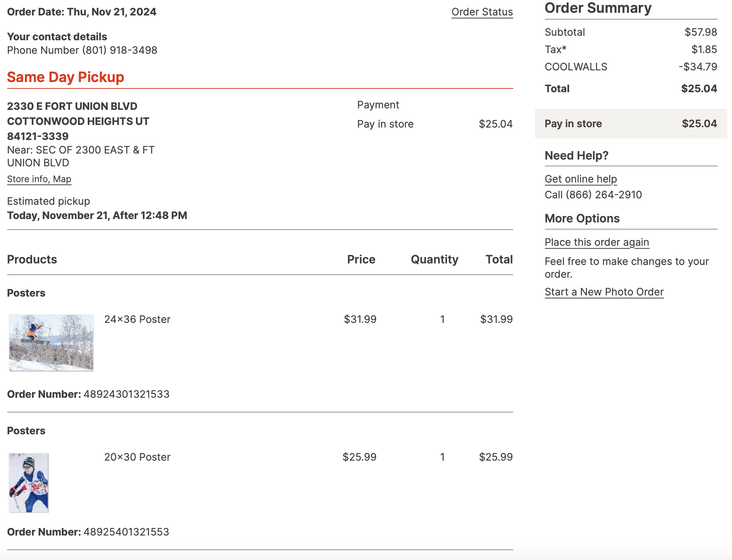The width and height of the screenshot is (732, 560).
Task: Select the 20×30 Poster product name
Action: pos(137,457)
